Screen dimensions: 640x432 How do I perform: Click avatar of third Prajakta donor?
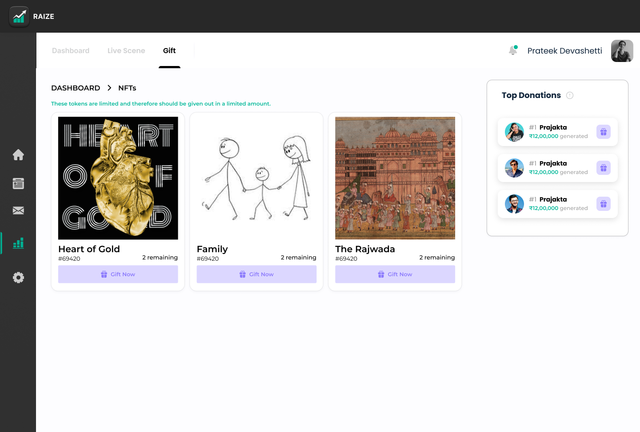tap(514, 204)
